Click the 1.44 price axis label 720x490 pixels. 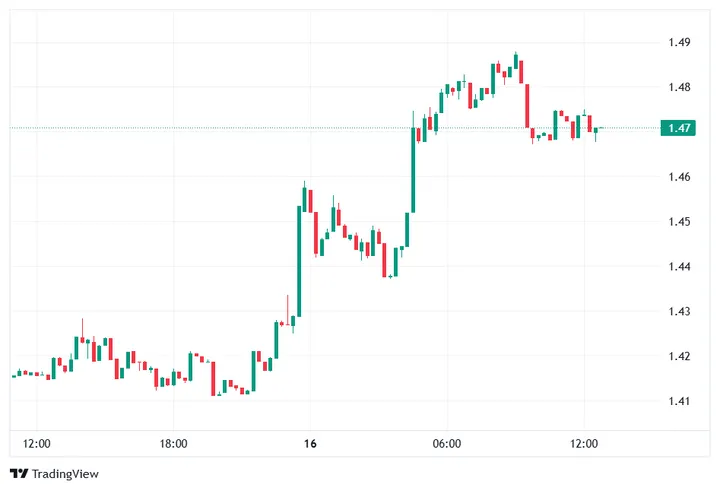click(680, 267)
